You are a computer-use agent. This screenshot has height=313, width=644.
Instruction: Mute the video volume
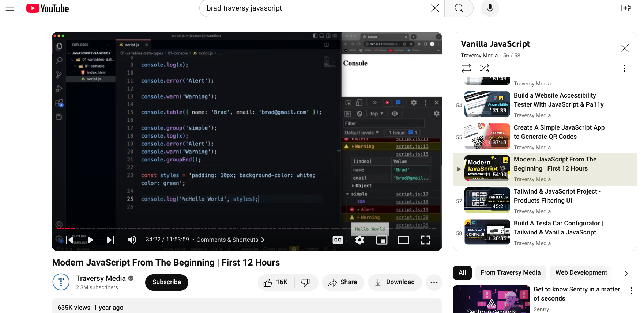(x=132, y=240)
